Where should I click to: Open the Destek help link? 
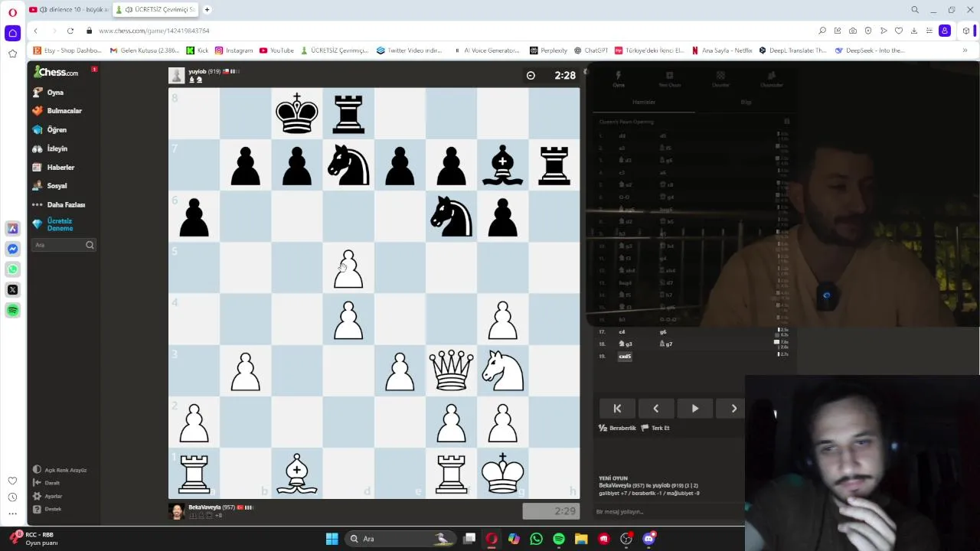coord(47,509)
